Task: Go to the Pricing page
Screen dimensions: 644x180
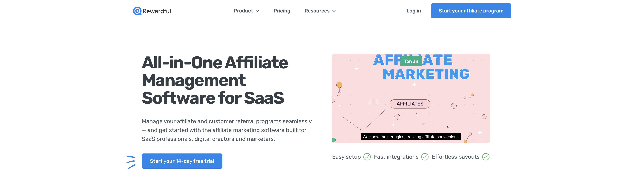Action: click(282, 11)
